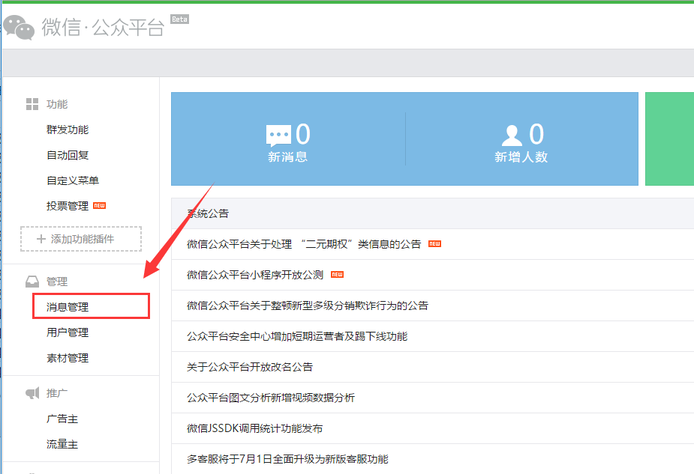
Task: Open 关于公众平台开放改名公告
Action: (x=250, y=367)
